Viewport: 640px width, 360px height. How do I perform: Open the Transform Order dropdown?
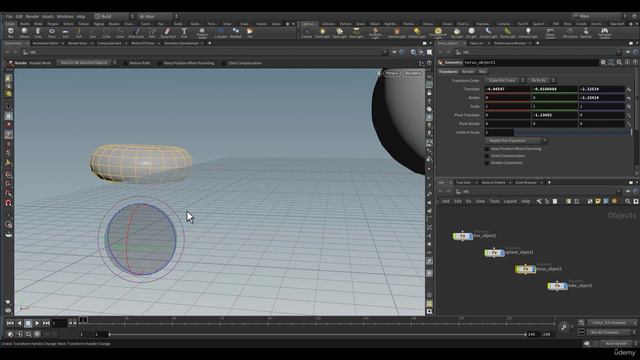(504, 80)
